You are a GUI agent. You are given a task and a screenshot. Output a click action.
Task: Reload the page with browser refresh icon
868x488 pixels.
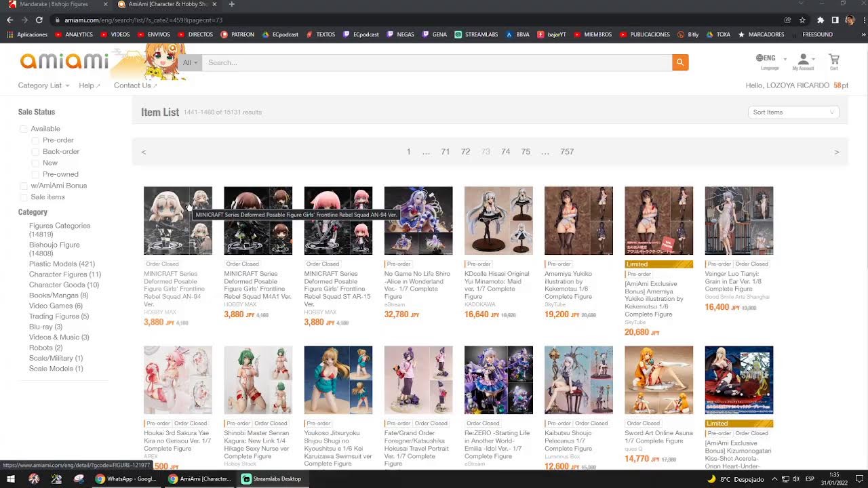click(x=39, y=20)
